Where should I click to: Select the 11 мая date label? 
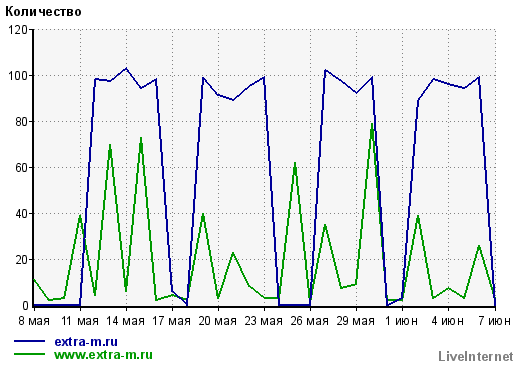point(80,321)
